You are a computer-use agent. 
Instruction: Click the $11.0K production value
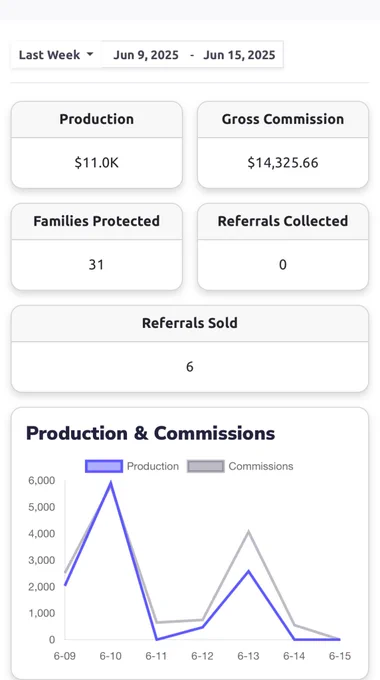pos(96,163)
